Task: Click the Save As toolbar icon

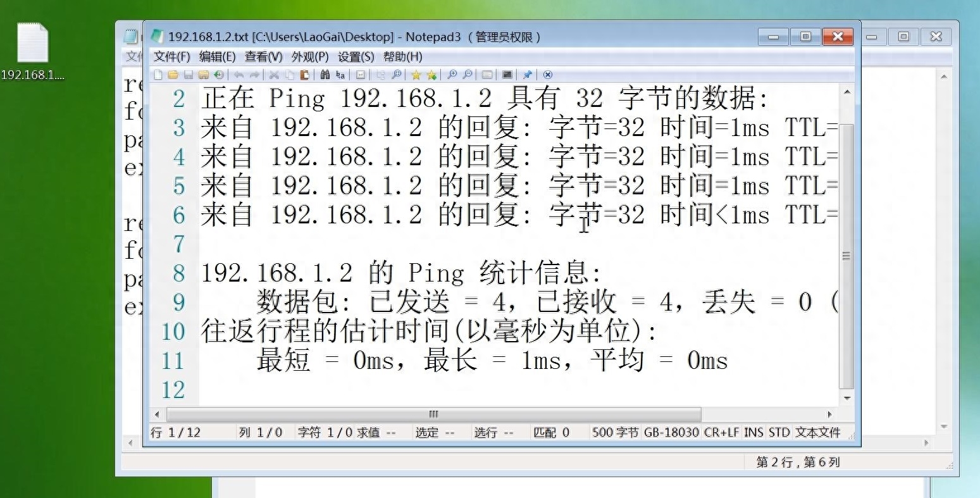Action: tap(204, 75)
